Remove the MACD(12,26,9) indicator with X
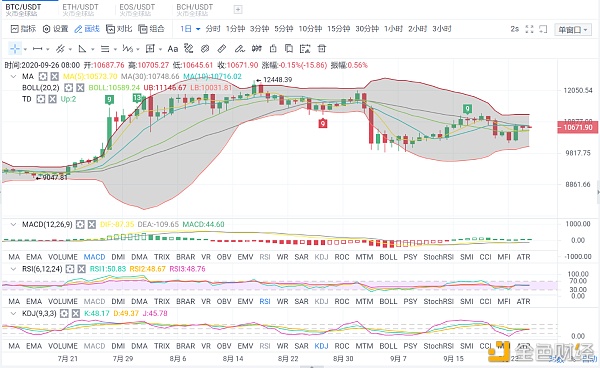The image size is (600, 368). (91, 225)
